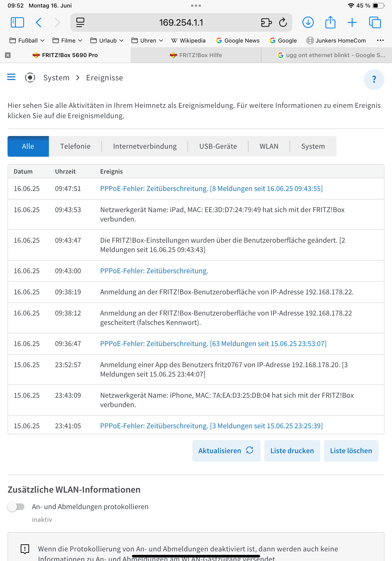This screenshot has width=392, height=561.
Task: Tap the address bar showing 169.254.1.1
Action: [x=181, y=23]
